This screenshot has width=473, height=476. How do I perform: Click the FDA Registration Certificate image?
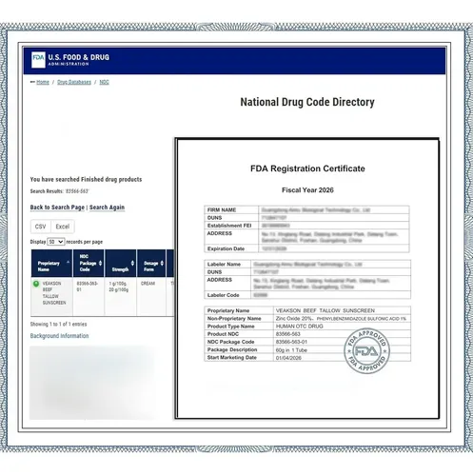(307, 279)
